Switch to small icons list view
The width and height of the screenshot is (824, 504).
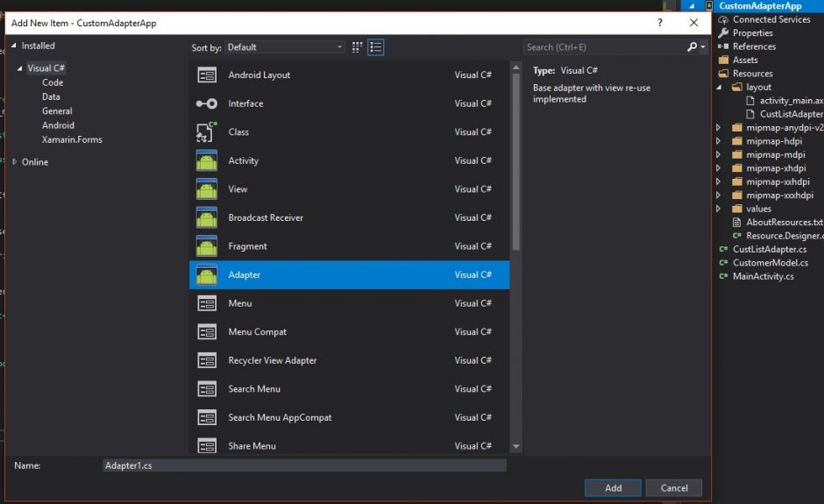tap(376, 47)
